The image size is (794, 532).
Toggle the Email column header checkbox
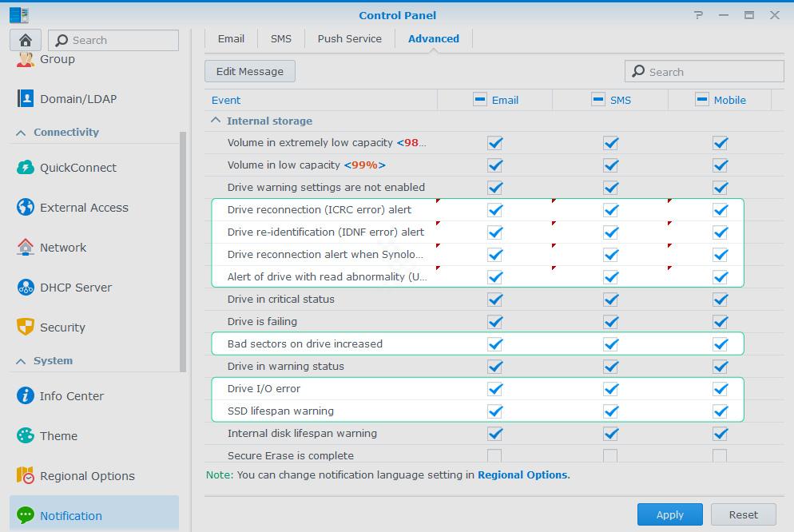point(479,99)
